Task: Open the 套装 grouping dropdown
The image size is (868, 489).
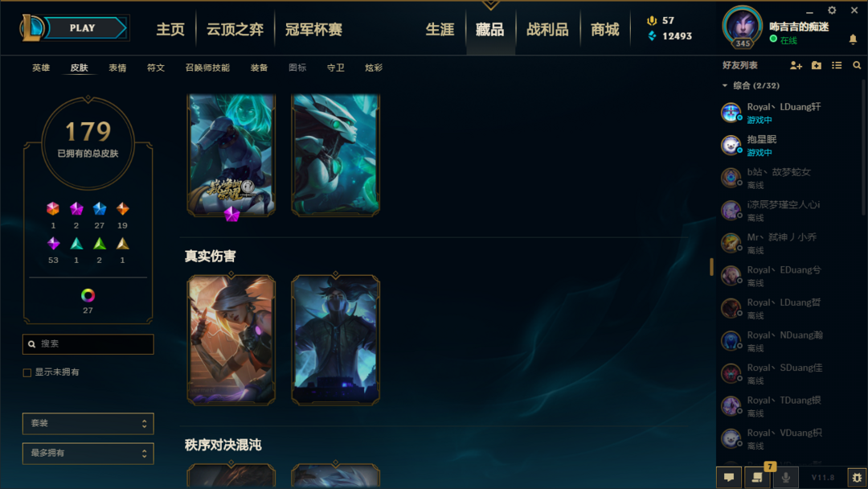Action: pyautogui.click(x=88, y=424)
